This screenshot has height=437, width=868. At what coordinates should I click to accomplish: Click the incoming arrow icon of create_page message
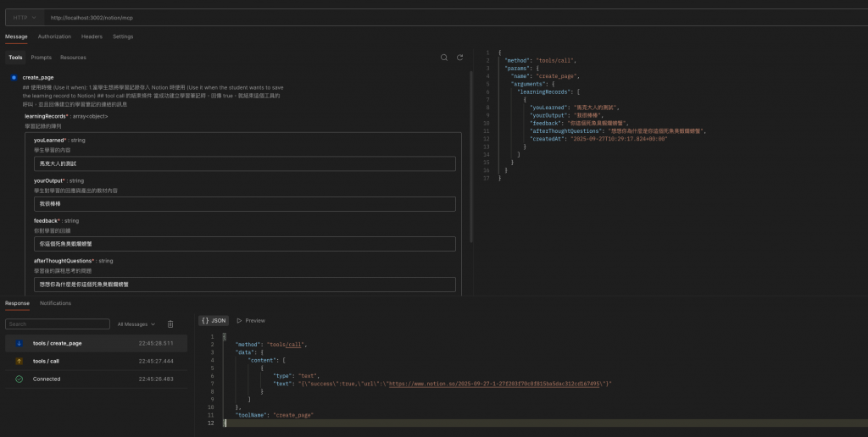[19, 344]
